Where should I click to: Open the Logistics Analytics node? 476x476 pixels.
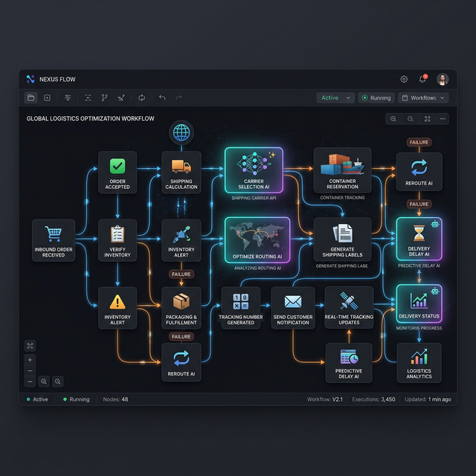419,364
